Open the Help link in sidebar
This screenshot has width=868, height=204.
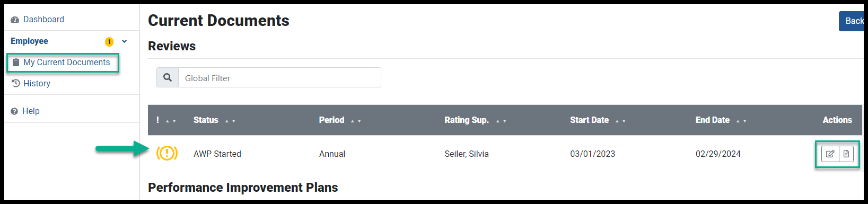tap(31, 111)
